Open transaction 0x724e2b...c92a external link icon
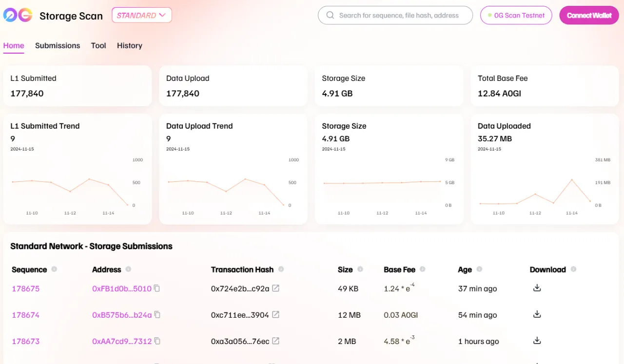The width and height of the screenshot is (624, 364). point(275,288)
